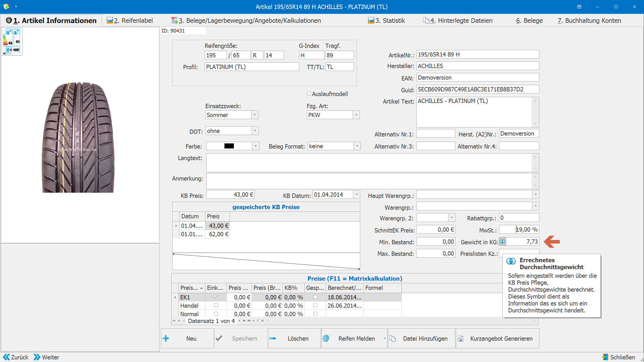The height and width of the screenshot is (362, 644).
Task: Click the Kurzangebot Generieren button
Action: pos(497,339)
